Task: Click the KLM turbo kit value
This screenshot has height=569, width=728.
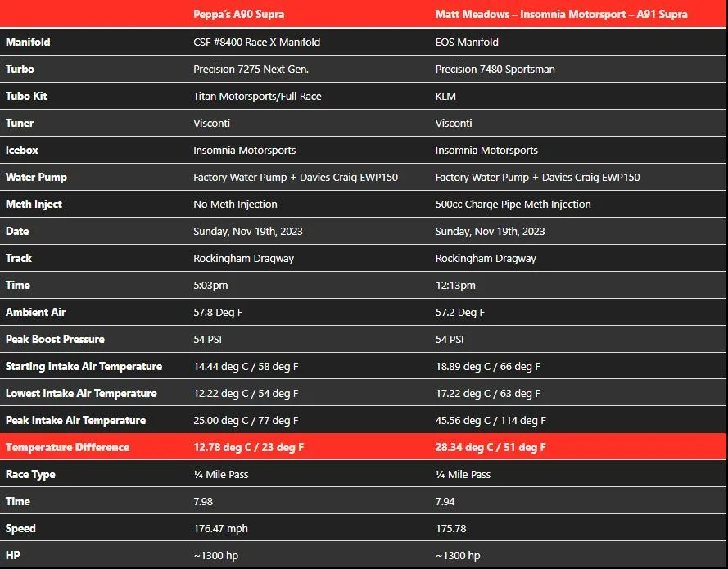Action: [445, 96]
